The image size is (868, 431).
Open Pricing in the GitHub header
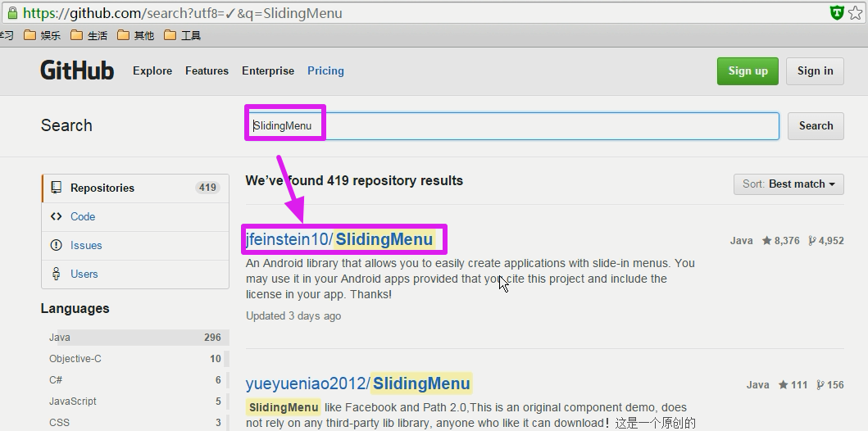pyautogui.click(x=325, y=70)
